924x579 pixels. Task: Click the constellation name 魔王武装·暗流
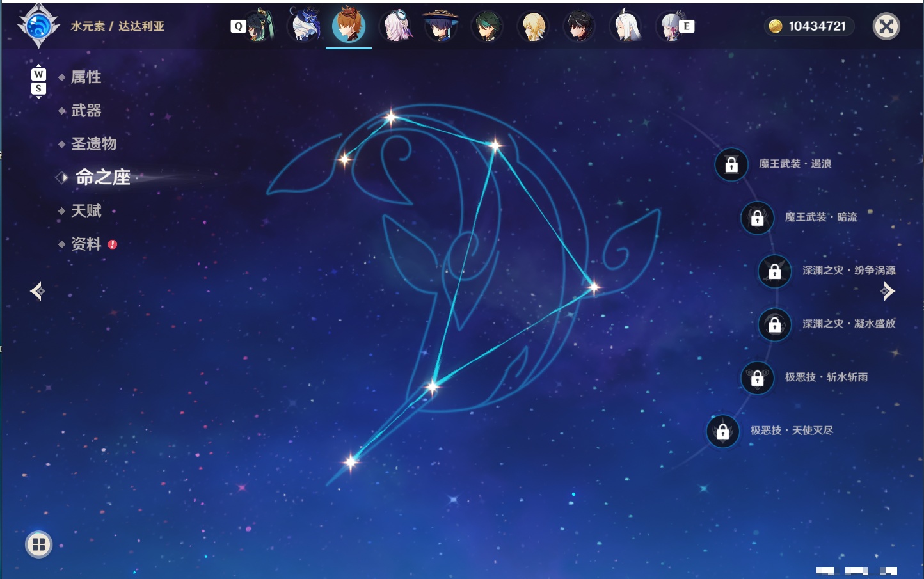pyautogui.click(x=821, y=218)
